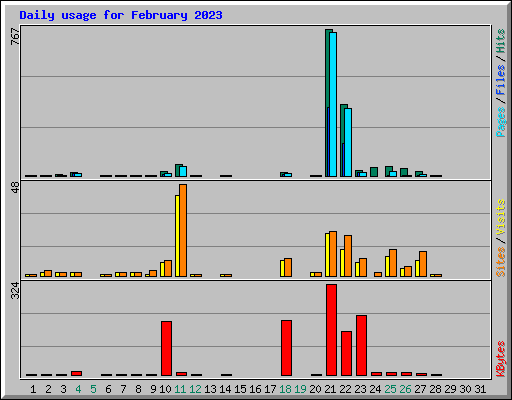Click the 48 axis value
Screen dimensions: 512x400
(15, 187)
